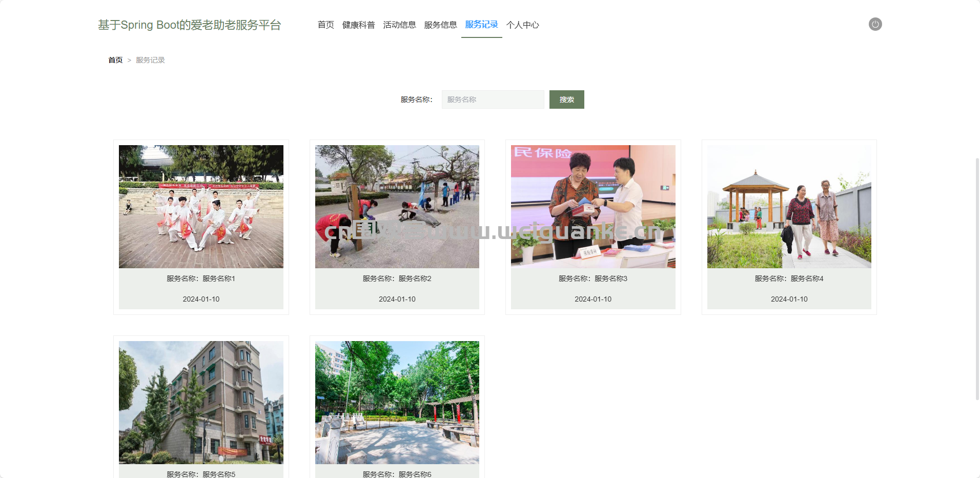
Task: Switch to the 服务记录 tab
Action: coord(481,25)
